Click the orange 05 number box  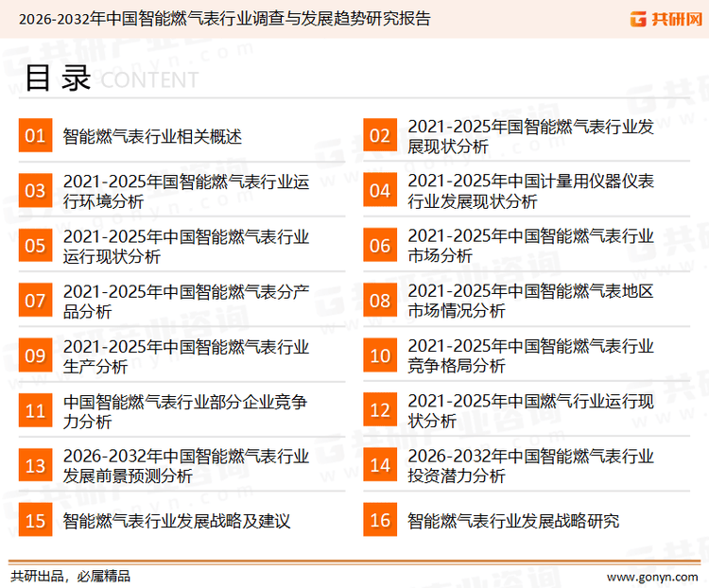point(35,246)
